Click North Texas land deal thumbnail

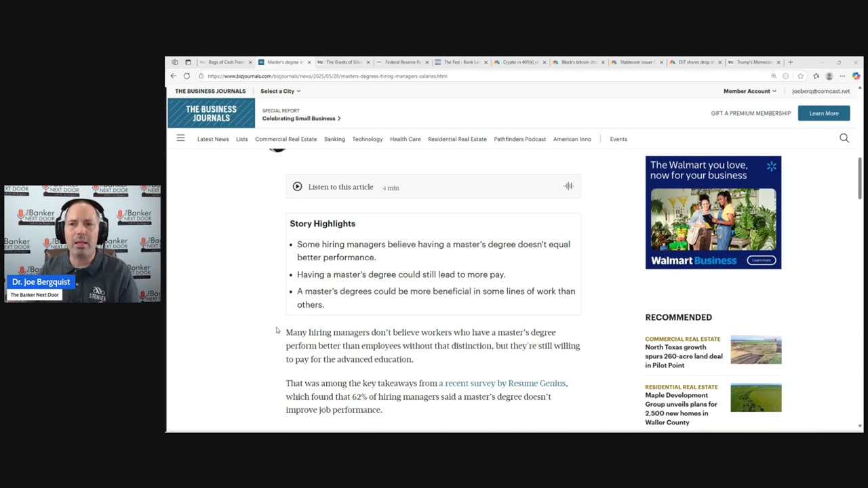pyautogui.click(x=756, y=350)
